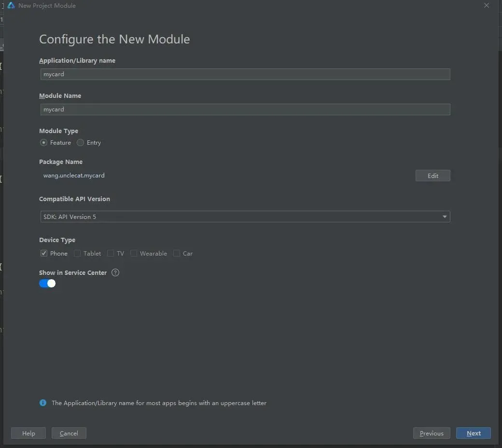The width and height of the screenshot is (502, 448).
Task: Click the blue info icon
Action: pos(43,403)
